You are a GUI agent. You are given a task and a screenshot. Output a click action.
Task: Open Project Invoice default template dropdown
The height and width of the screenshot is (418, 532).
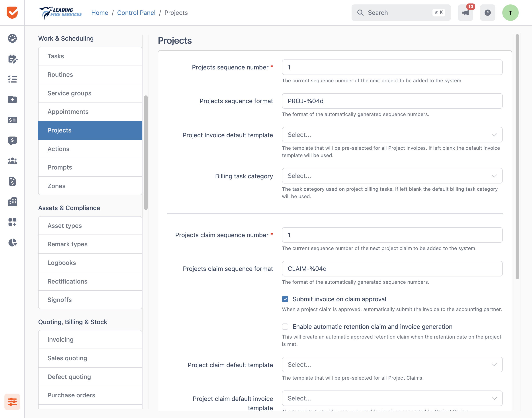pyautogui.click(x=392, y=135)
